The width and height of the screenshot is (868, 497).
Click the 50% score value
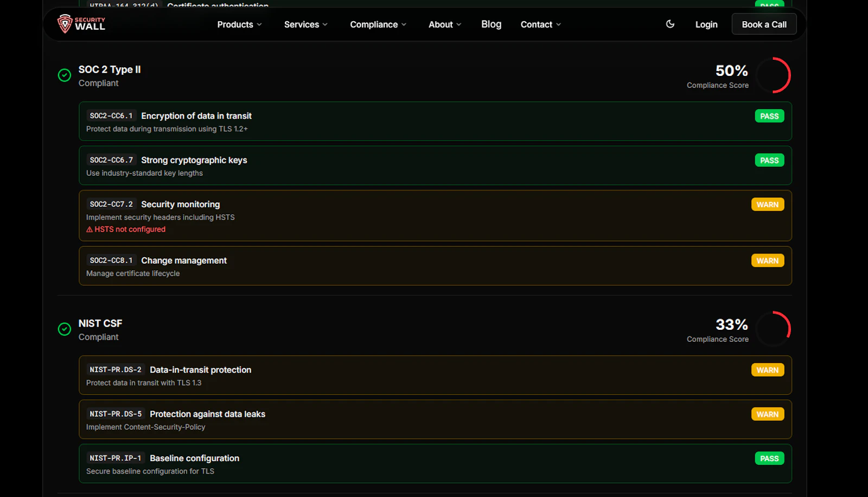(732, 71)
